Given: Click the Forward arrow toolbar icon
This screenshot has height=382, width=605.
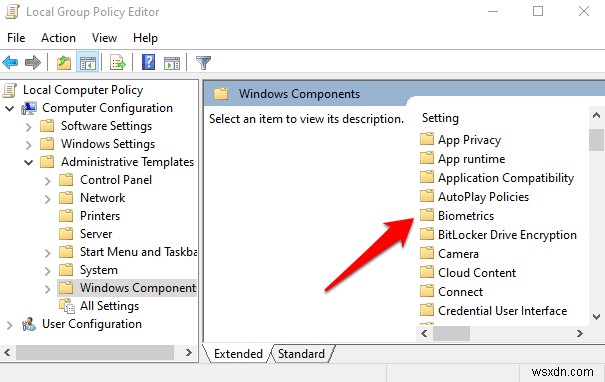Looking at the screenshot, I should pos(33,63).
